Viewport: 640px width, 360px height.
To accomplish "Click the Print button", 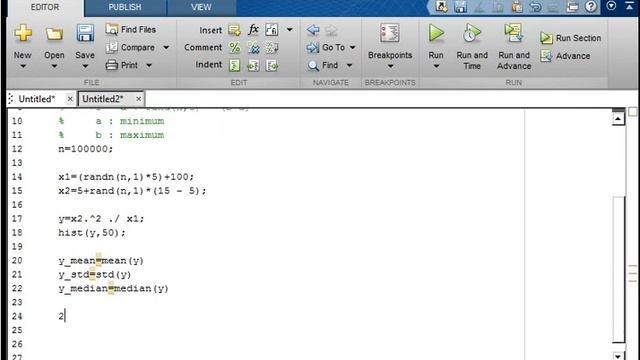I will 122,65.
